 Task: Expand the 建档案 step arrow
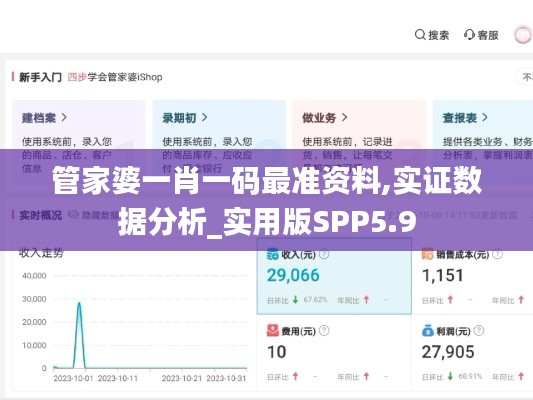coord(64,118)
